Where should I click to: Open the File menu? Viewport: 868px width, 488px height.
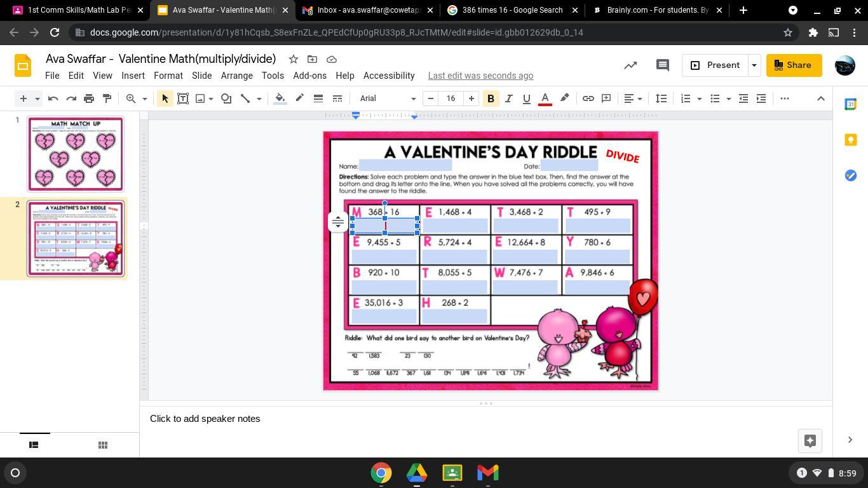[x=52, y=76]
